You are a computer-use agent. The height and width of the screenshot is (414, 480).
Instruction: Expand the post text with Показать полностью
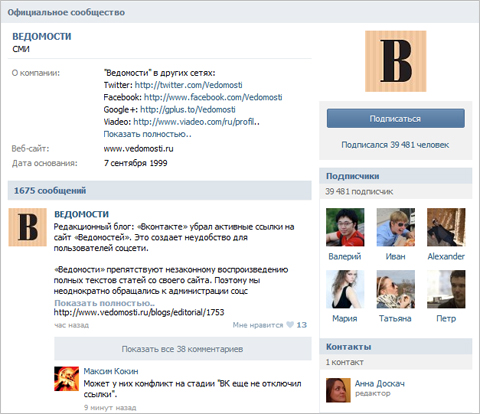104,303
